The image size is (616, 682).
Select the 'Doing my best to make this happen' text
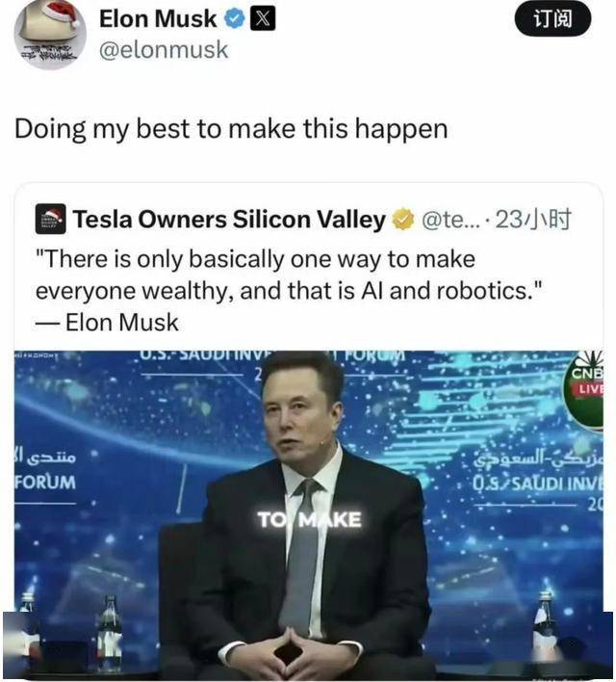click(x=231, y=129)
